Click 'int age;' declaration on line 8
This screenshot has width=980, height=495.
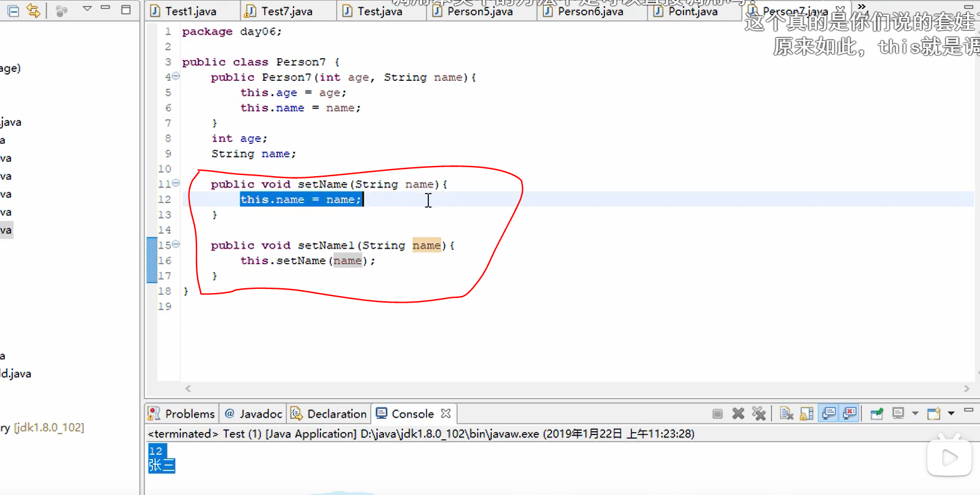tap(240, 138)
